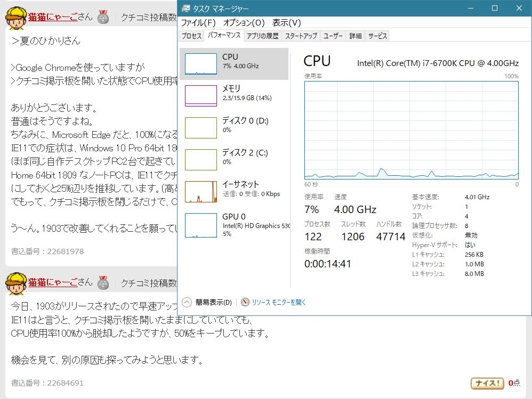Open 猫猫にゃーご profile link in post 22684691
532x399 pixels.
click(x=53, y=282)
